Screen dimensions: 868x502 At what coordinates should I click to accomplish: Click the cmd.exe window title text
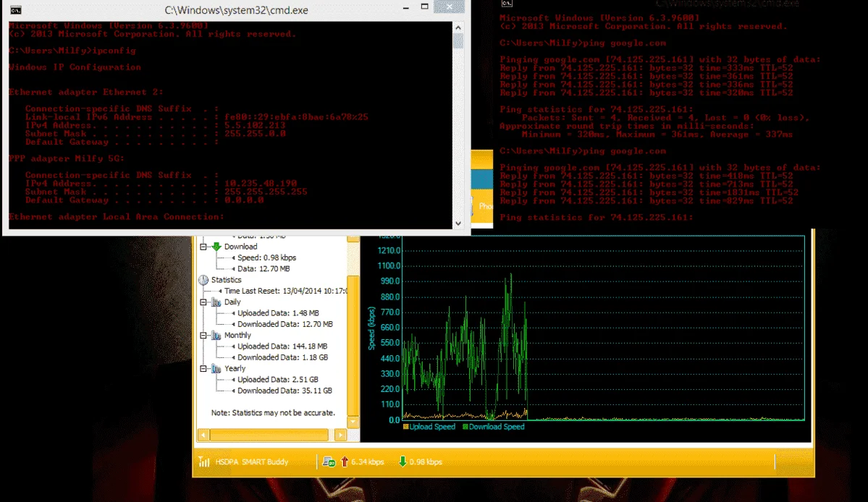(236, 10)
